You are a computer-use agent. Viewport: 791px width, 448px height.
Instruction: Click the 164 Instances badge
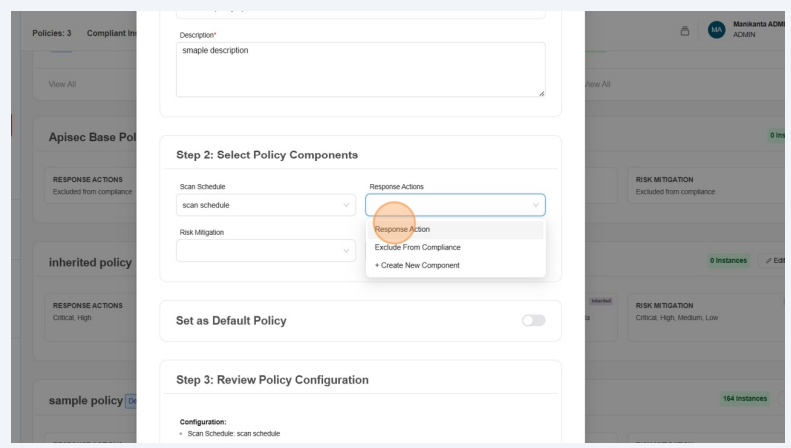click(x=745, y=399)
